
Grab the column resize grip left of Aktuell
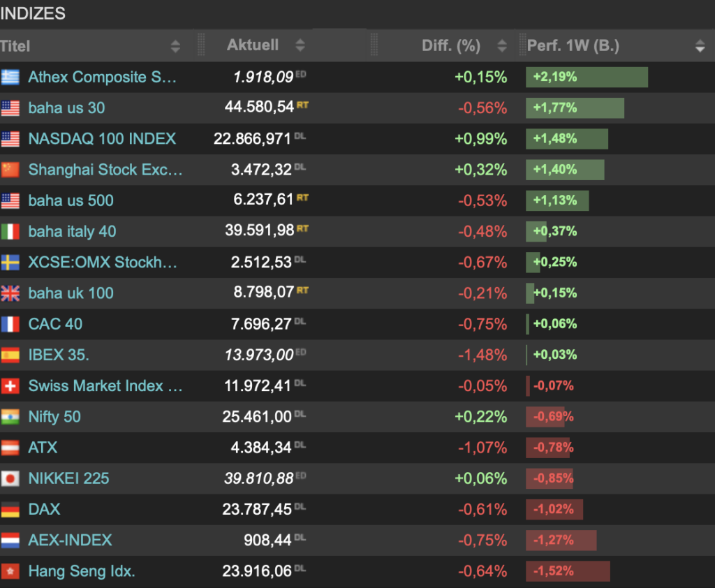click(201, 45)
